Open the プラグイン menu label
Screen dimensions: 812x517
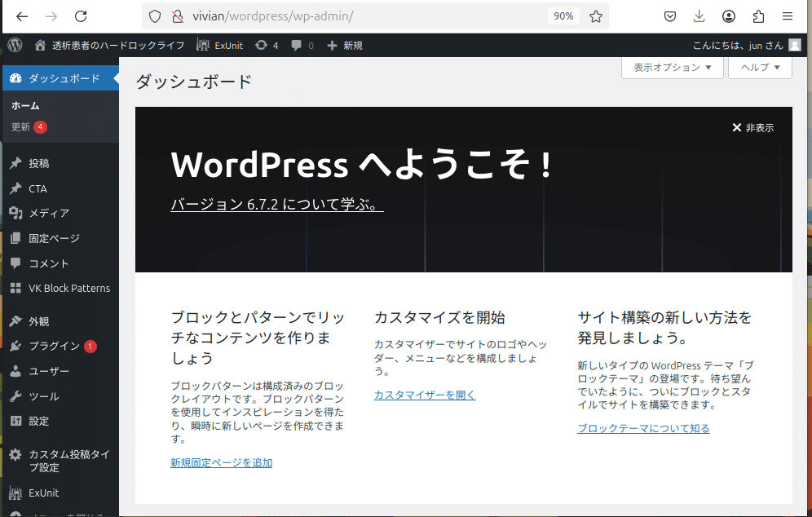[55, 346]
